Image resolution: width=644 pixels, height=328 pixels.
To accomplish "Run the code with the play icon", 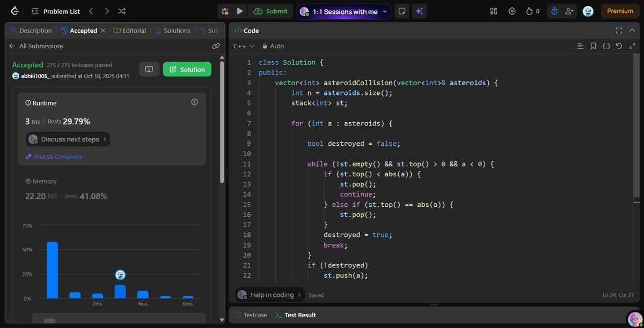I will (x=240, y=11).
